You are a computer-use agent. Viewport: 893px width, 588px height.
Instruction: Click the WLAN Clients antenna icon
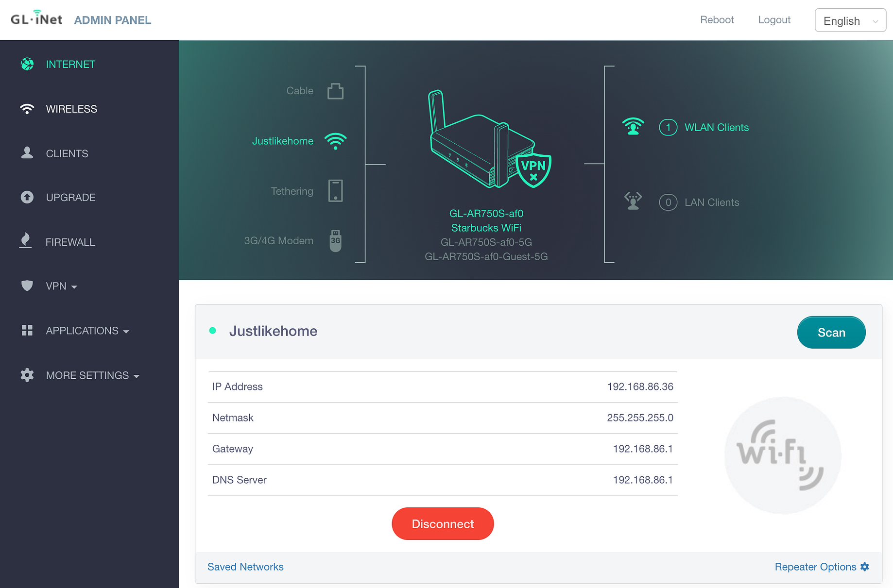(x=633, y=127)
